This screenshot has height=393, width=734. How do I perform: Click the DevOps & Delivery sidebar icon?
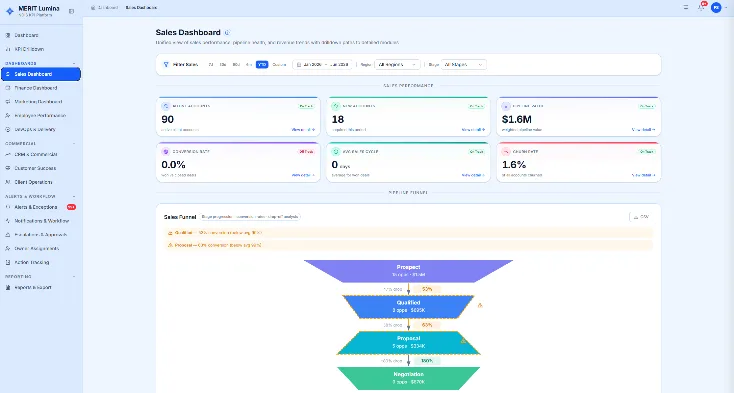[7, 130]
